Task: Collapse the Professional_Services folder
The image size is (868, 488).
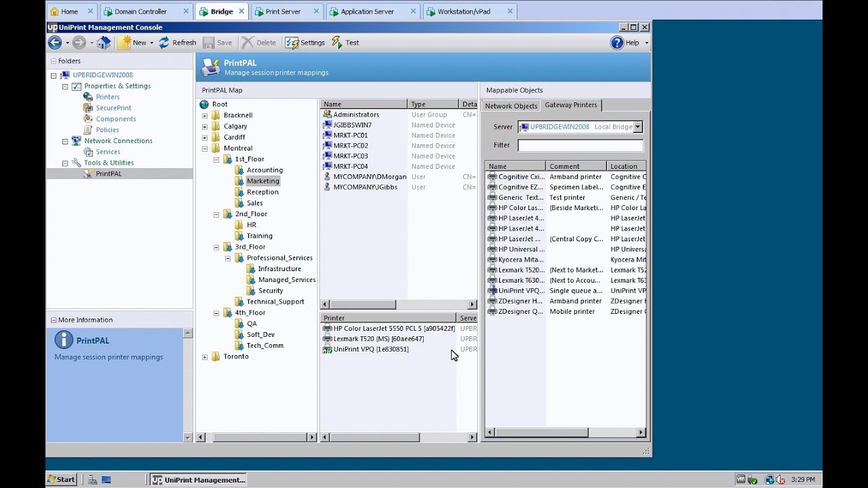Action: 228,258
